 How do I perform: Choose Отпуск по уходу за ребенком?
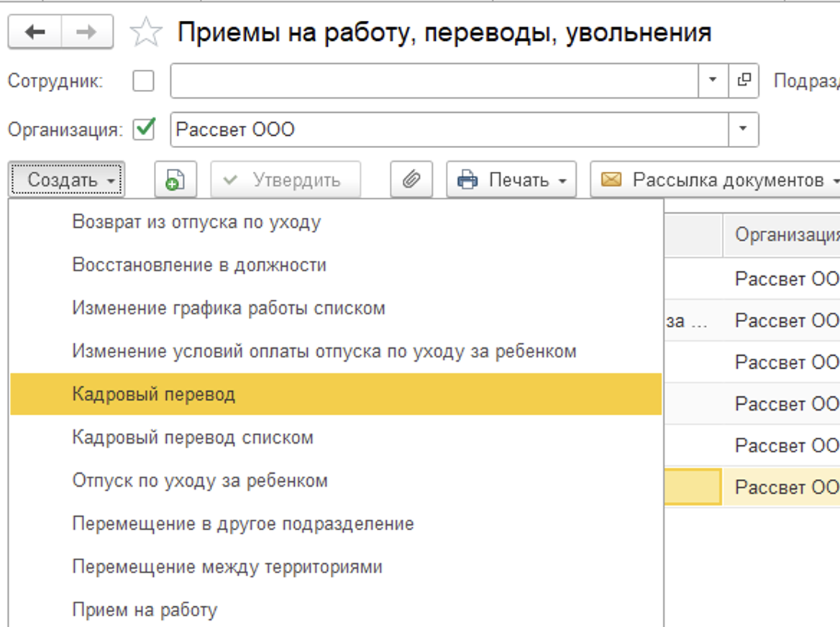337,481
